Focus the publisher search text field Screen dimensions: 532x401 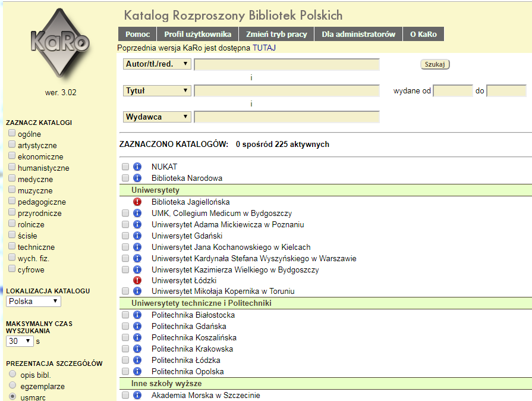[287, 117]
